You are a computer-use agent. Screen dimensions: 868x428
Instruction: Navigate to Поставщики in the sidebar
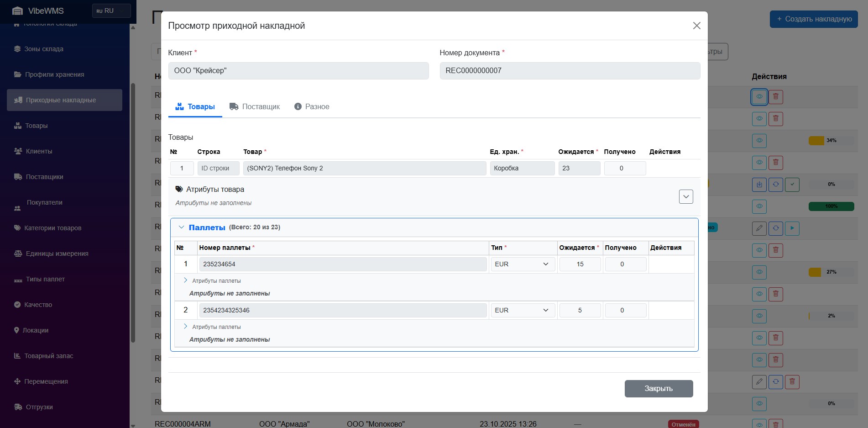[44, 177]
